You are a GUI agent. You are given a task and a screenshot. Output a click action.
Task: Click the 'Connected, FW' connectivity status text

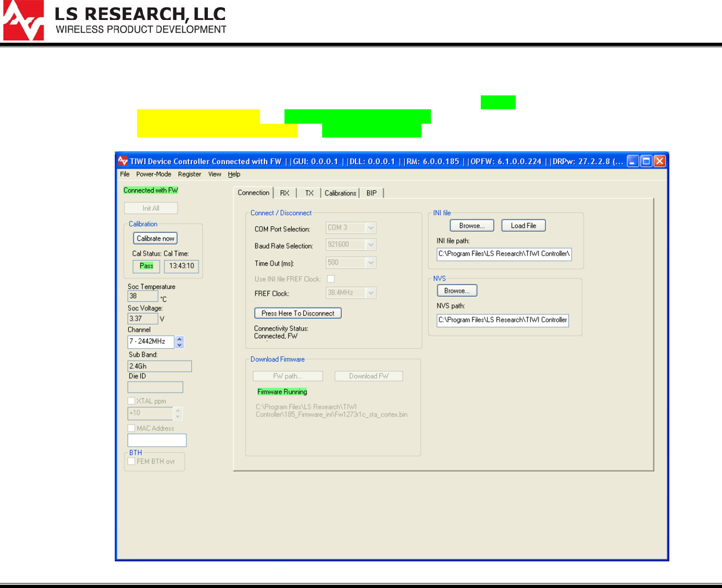tap(276, 336)
